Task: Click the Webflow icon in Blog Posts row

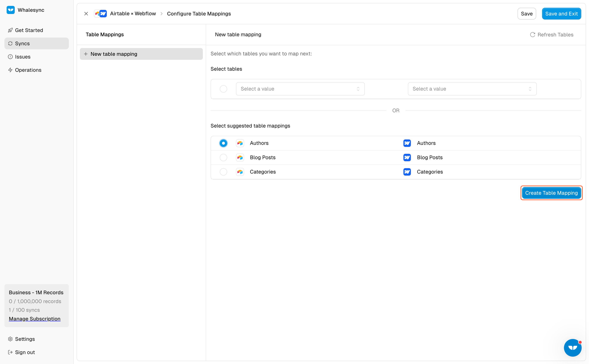Action: (407, 158)
